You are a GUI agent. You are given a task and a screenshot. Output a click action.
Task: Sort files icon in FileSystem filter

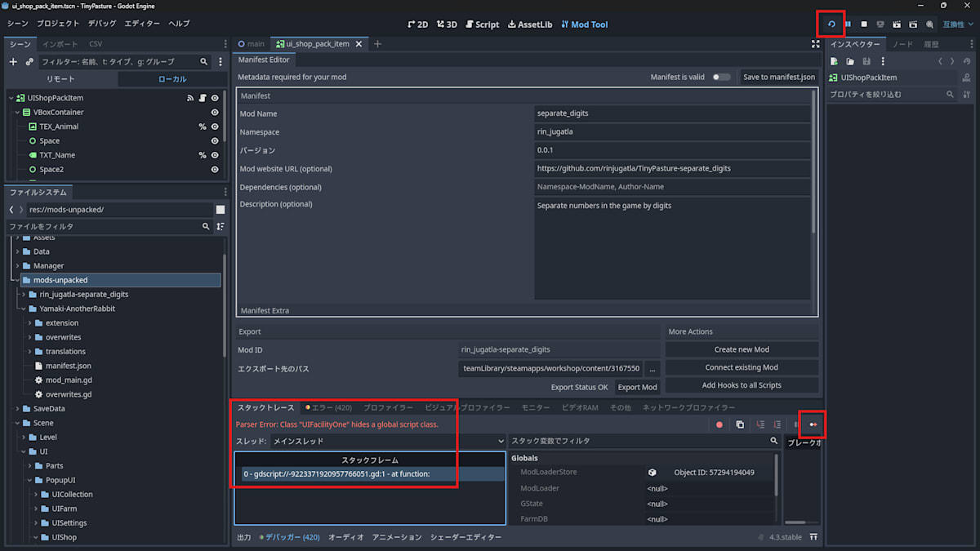[x=220, y=226]
